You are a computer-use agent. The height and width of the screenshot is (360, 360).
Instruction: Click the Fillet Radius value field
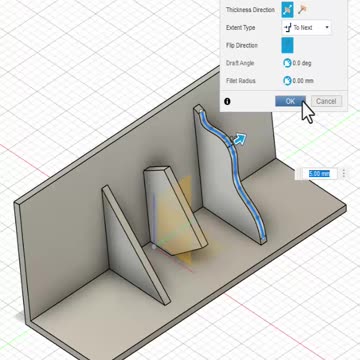pos(303,81)
